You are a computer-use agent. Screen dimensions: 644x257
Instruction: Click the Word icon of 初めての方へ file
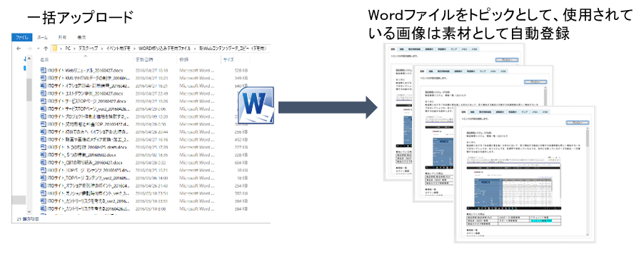coord(43,132)
